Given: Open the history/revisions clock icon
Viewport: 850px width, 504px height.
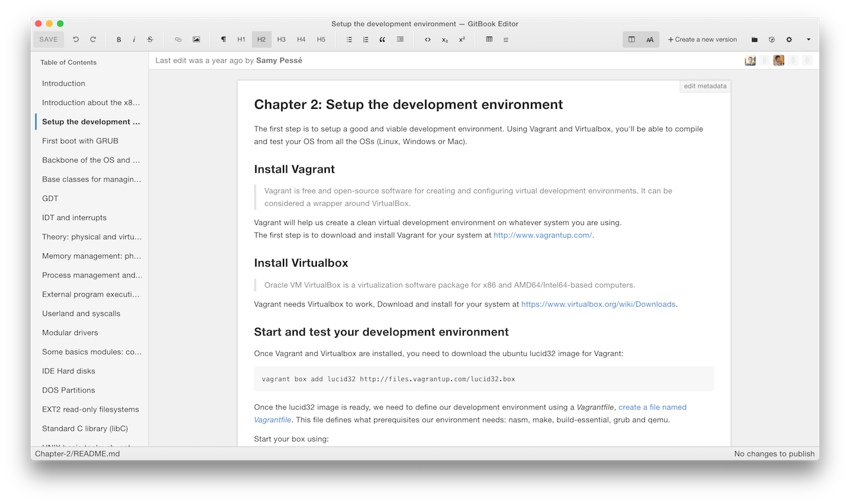Looking at the screenshot, I should [772, 39].
